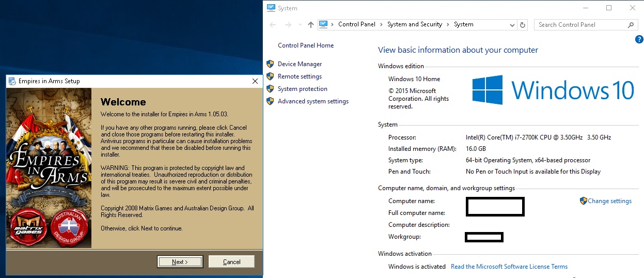This screenshot has width=644, height=278.
Task: Click Next in Empires in Arms Setup
Action: tap(180, 262)
